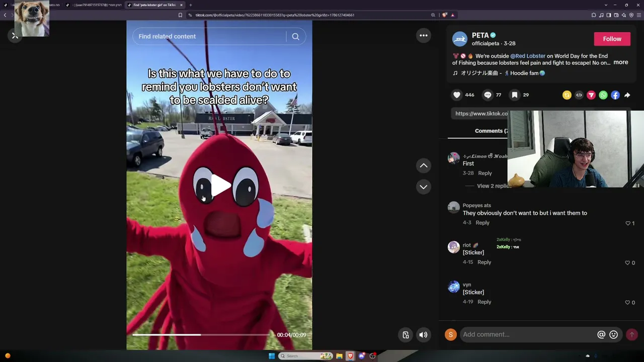Open the @Red Lobster mention link
644x362 pixels.
click(528, 56)
